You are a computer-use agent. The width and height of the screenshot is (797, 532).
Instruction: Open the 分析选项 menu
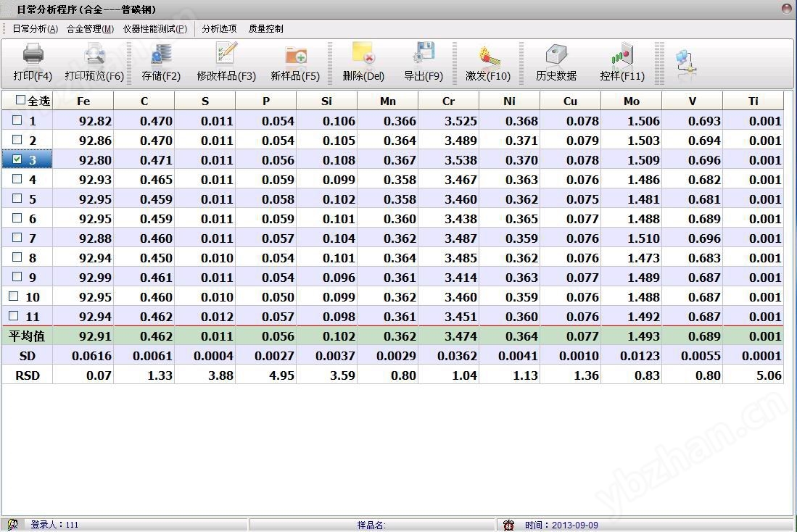pyautogui.click(x=219, y=29)
